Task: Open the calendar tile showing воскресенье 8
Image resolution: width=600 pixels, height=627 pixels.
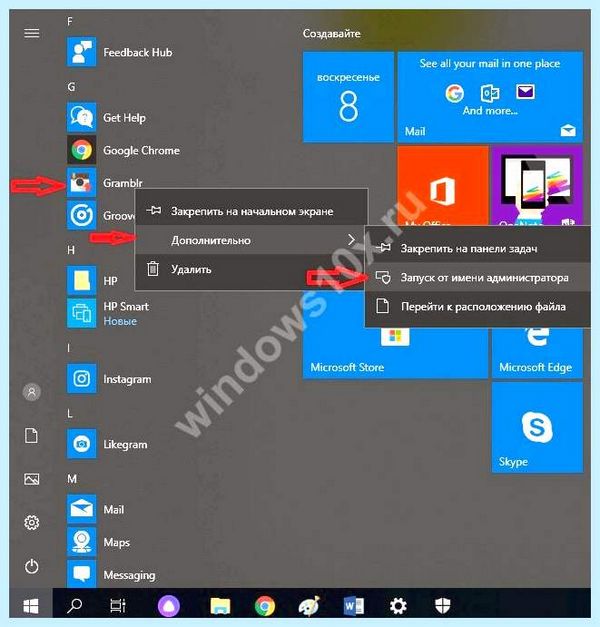Action: [348, 96]
